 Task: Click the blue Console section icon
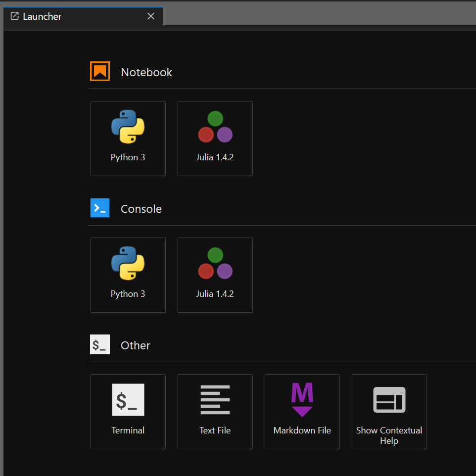(100, 208)
